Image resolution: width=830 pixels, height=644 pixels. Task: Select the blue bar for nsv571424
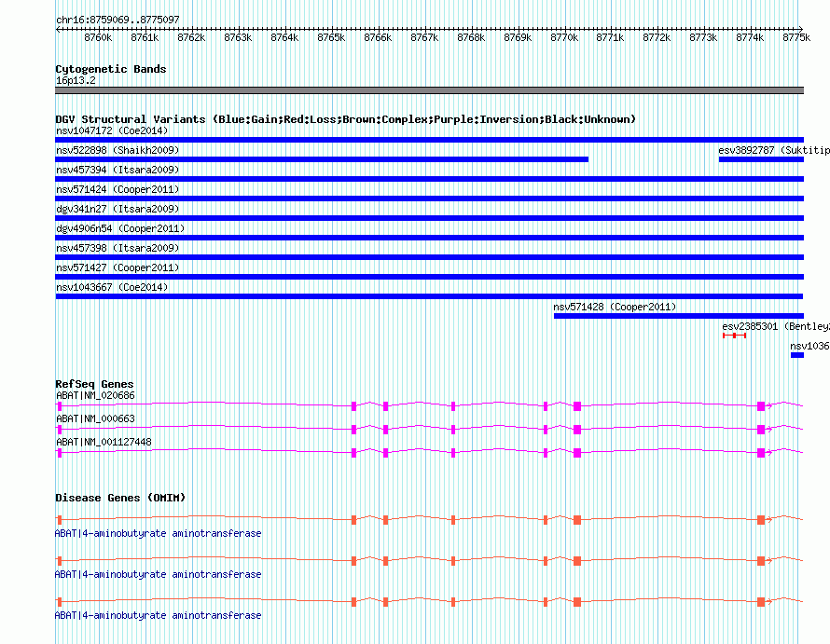(429, 199)
